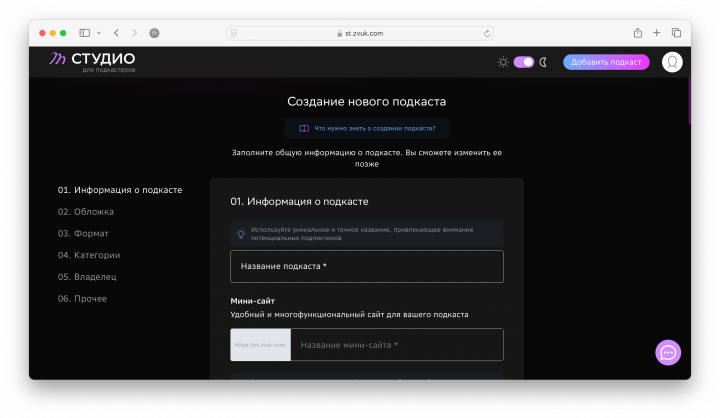Image resolution: width=720 pixels, height=418 pixels.
Task: Reload the page using the address bar icon
Action: click(487, 33)
